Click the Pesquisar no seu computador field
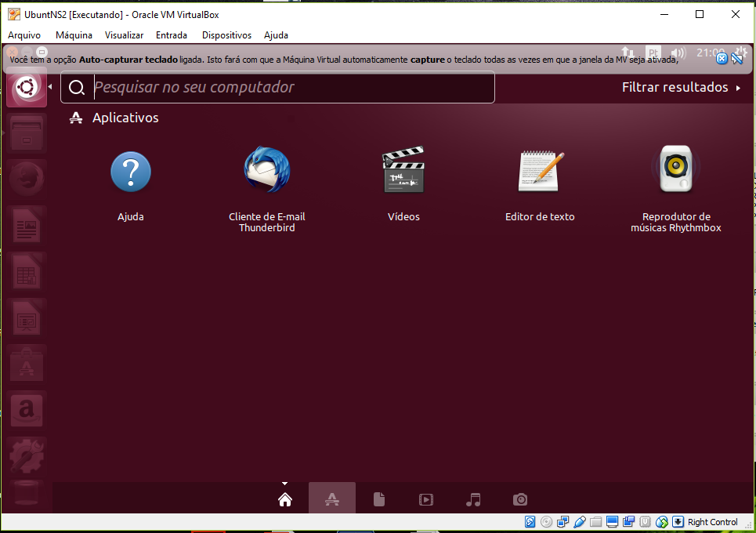 277,87
